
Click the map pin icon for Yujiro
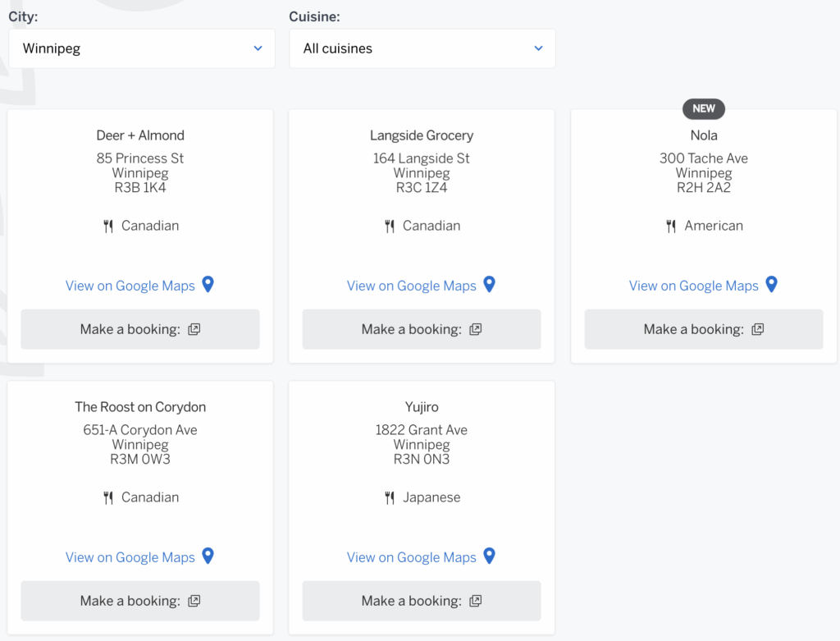(x=489, y=556)
